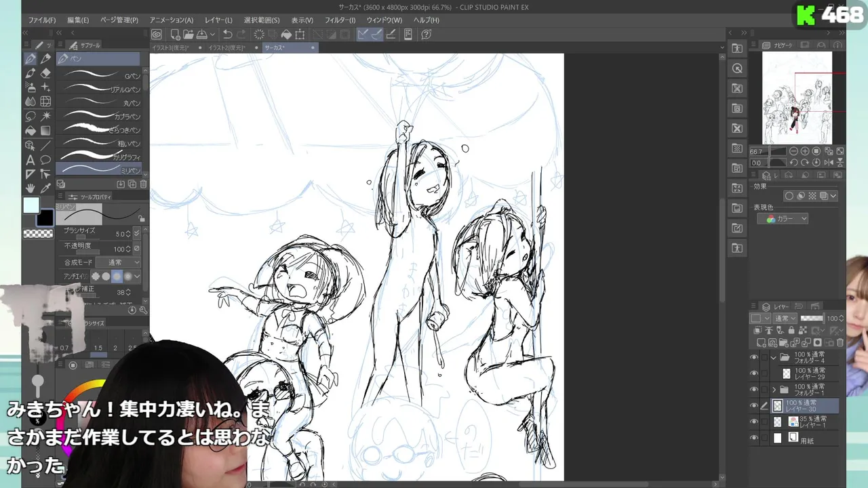Choose the ミリペン sub tool

point(100,169)
